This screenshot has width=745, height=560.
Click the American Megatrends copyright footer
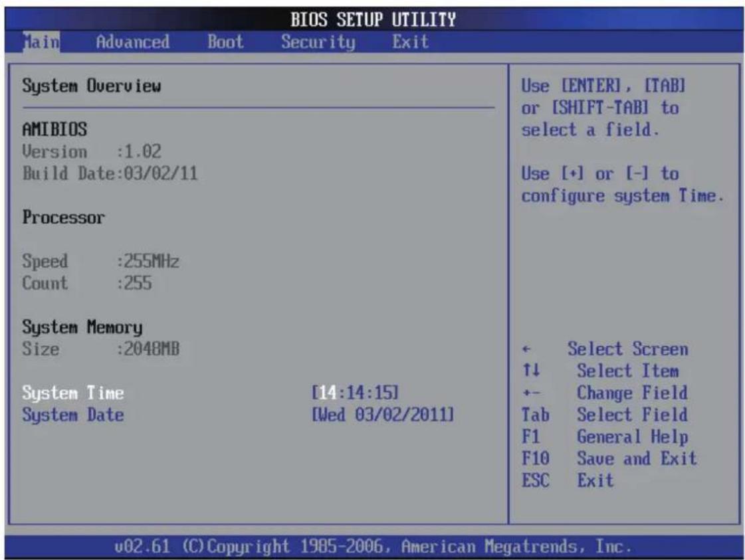tap(373, 547)
